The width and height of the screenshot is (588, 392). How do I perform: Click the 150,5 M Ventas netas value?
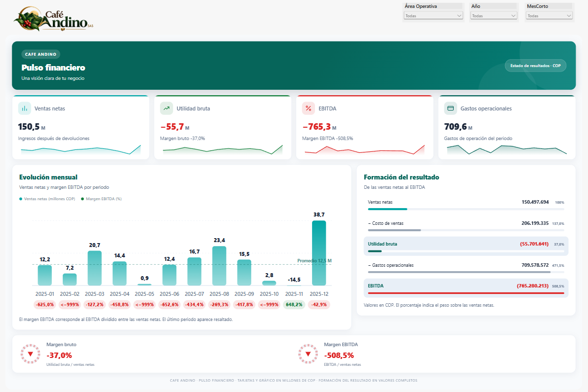32,127
